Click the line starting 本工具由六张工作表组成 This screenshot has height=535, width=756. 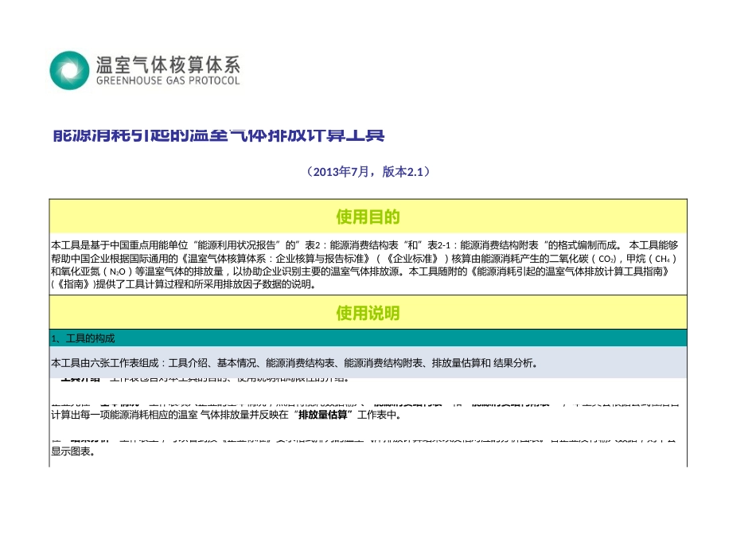pos(294,363)
